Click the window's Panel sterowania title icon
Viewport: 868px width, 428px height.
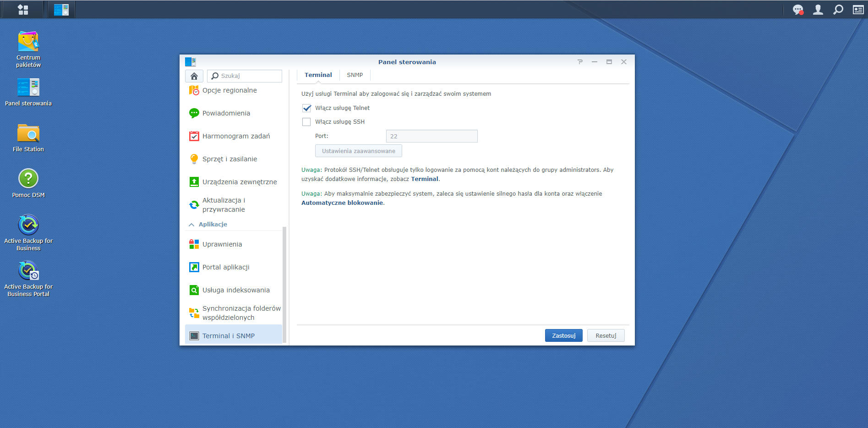191,62
